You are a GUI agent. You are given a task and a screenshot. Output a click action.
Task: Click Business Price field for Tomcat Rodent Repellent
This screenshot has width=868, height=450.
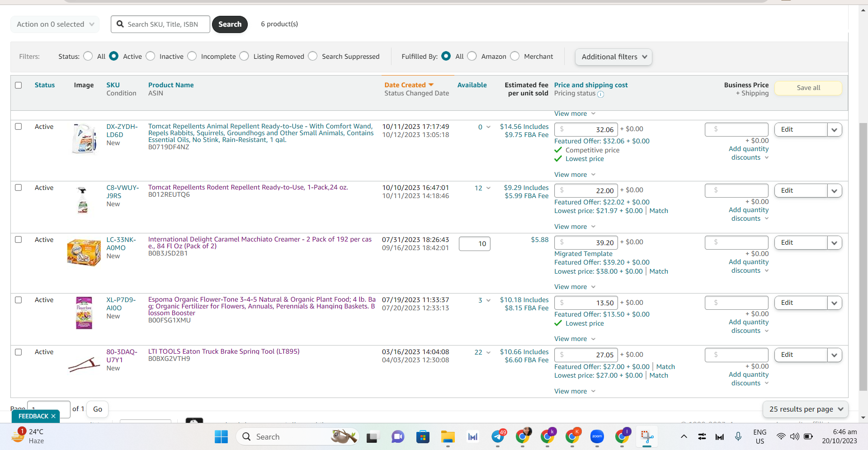pos(736,190)
